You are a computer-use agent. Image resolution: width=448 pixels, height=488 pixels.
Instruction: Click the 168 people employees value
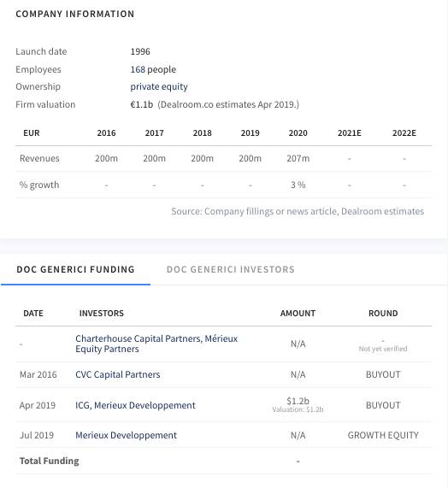[x=153, y=69]
